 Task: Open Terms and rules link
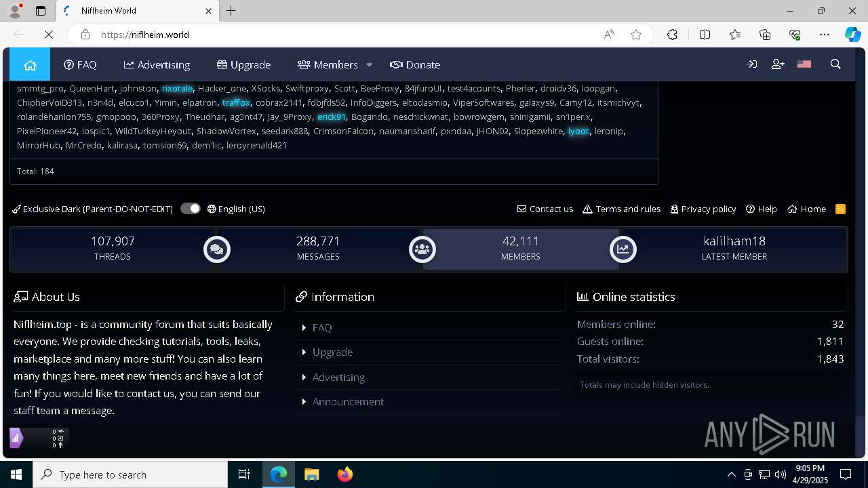pyautogui.click(x=622, y=209)
